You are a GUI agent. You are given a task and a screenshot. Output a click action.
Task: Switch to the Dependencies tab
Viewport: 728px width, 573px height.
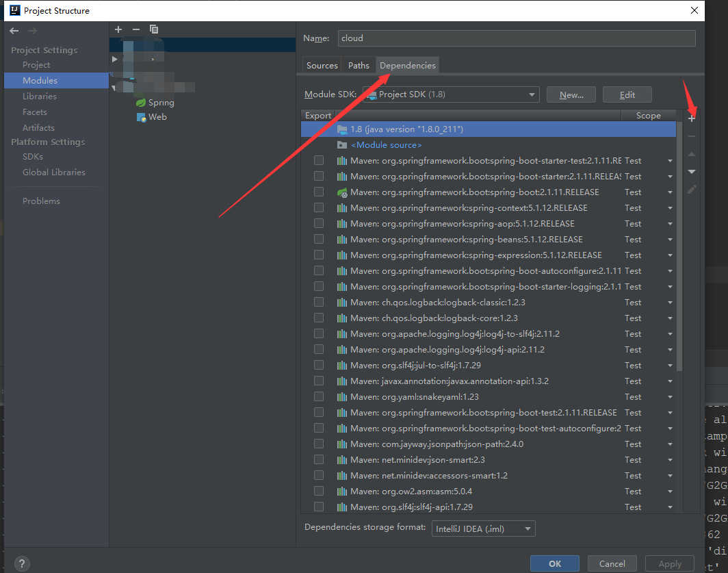click(x=408, y=66)
